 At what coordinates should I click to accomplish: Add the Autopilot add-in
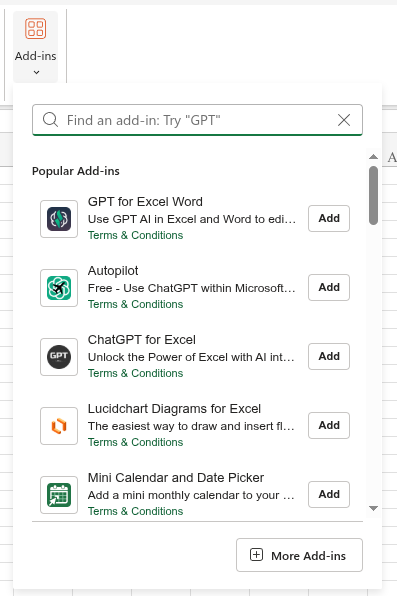click(x=329, y=287)
